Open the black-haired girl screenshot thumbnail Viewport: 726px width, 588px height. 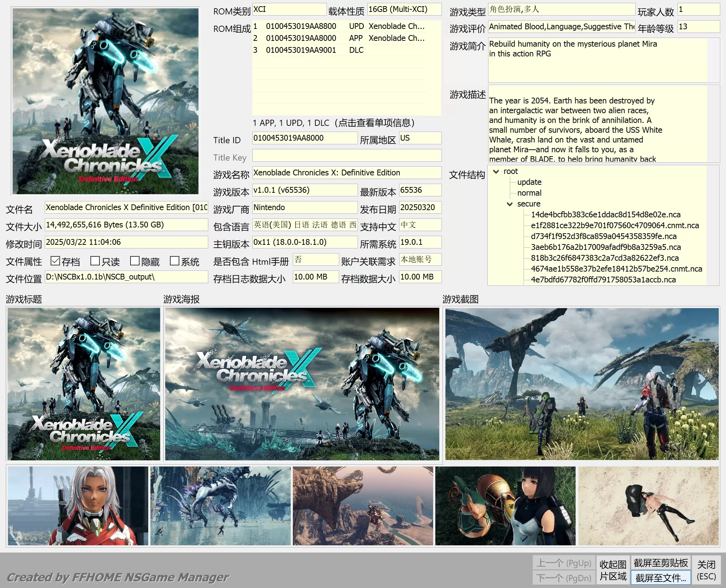pyautogui.click(x=505, y=506)
